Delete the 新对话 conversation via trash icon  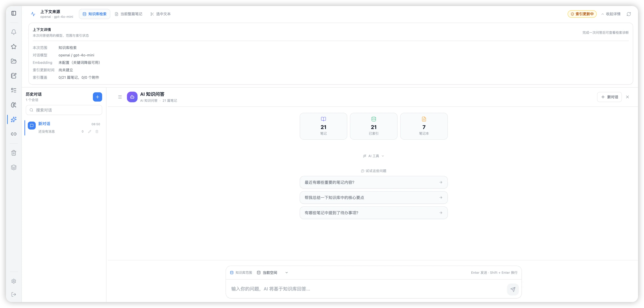(x=97, y=132)
